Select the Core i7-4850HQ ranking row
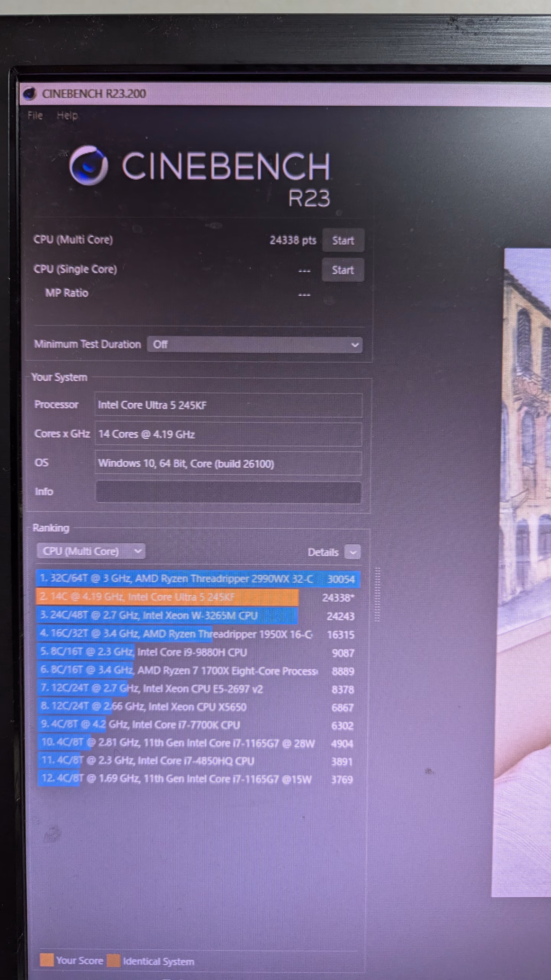The width and height of the screenshot is (551, 980). point(198,761)
